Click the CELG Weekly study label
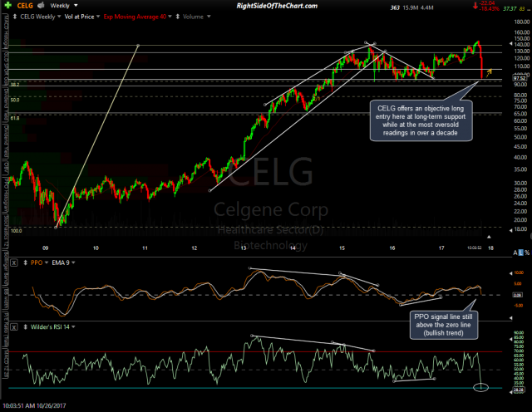 click(x=37, y=17)
